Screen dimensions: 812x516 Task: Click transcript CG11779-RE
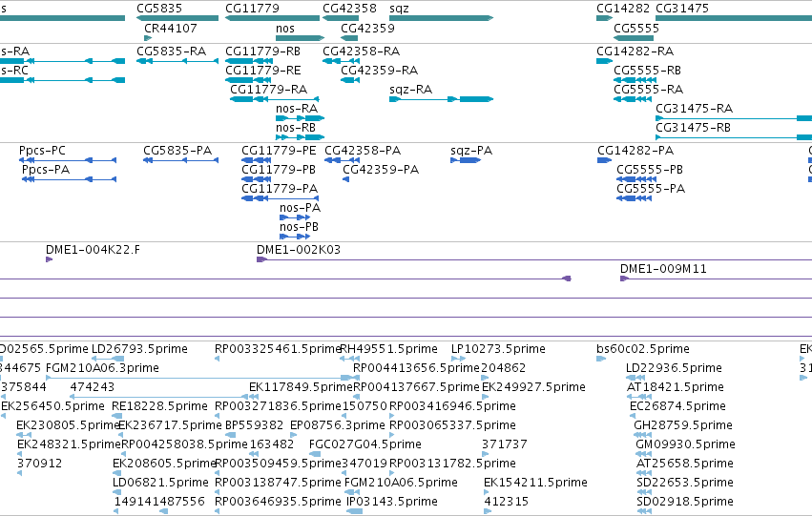coord(248,80)
